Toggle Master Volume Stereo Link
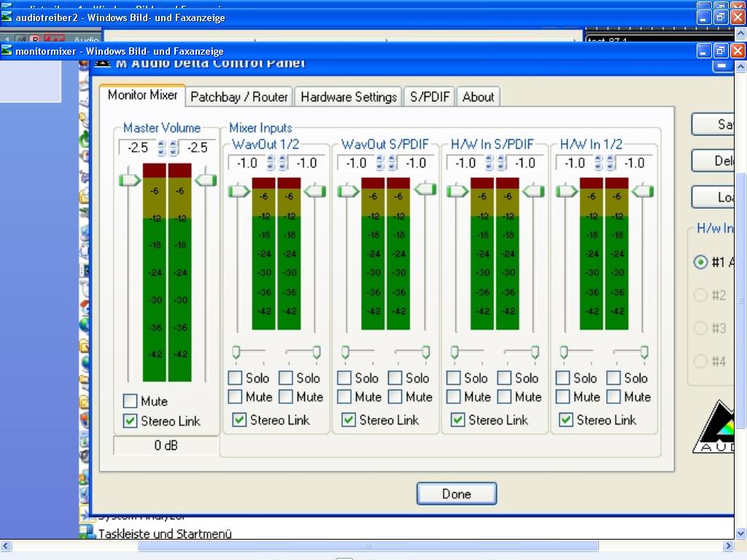 [x=130, y=421]
